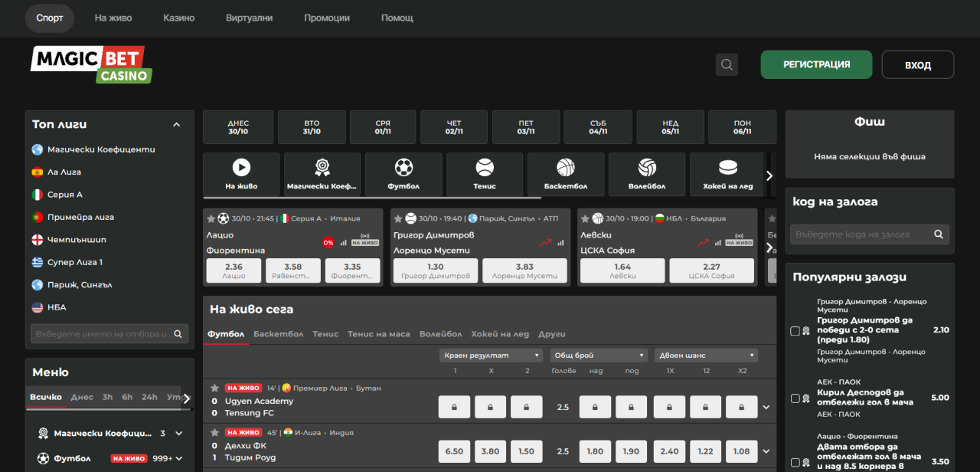Screen dimensions: 980x472
Task: Collapse the Топ лиги panel
Action: point(177,125)
